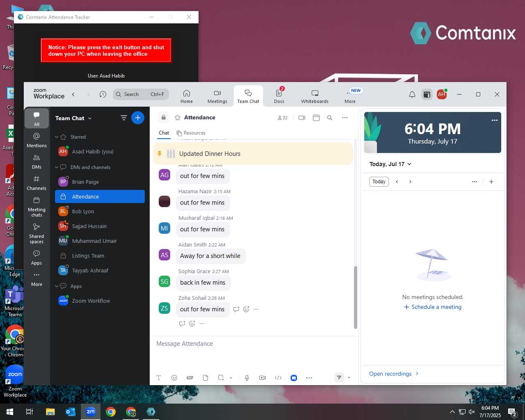View the 32 members of Attendance

(x=283, y=118)
